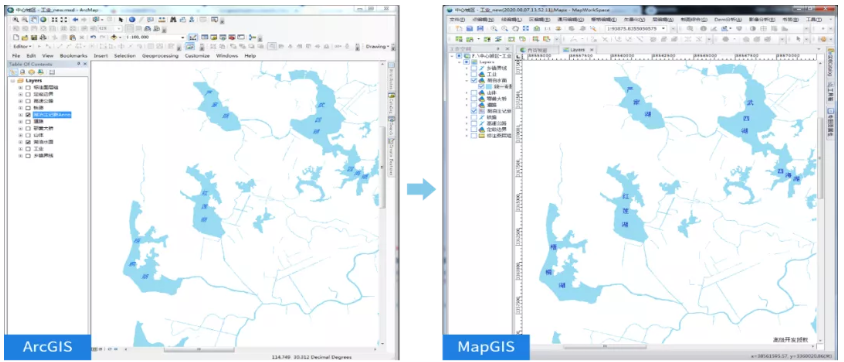Click the 1:1 scale icon in MapGIS toolbar
Screen dimensions: 844x362
point(547,29)
